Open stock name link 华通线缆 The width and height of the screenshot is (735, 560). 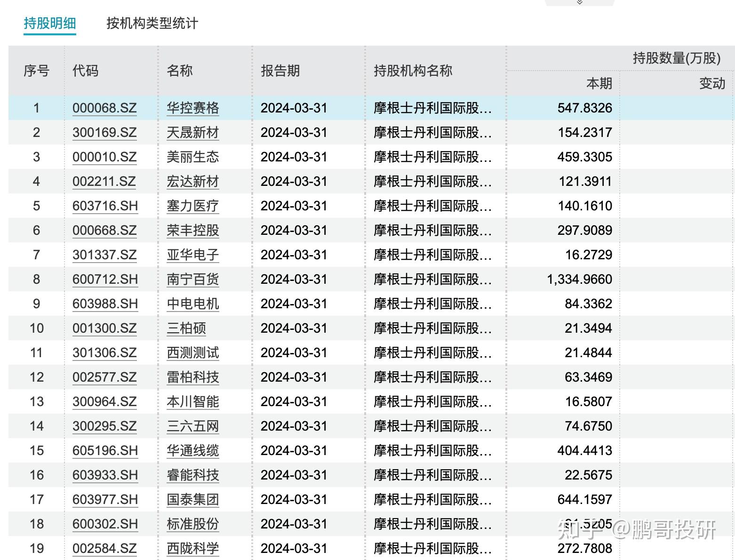[x=193, y=450]
